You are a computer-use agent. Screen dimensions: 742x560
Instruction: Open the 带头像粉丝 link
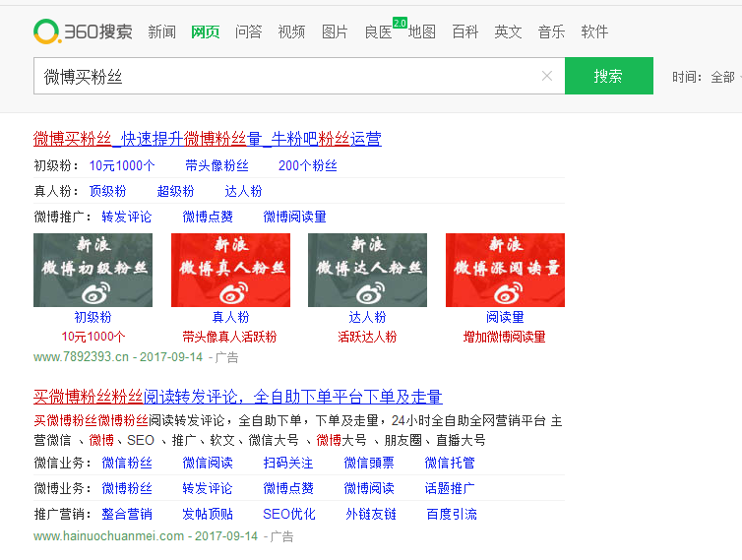216,165
